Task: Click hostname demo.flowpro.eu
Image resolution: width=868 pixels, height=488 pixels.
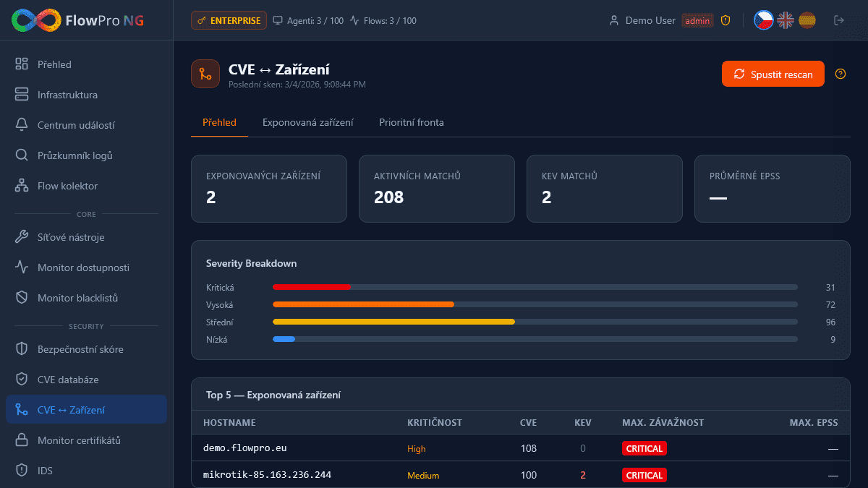Action: [x=245, y=448]
